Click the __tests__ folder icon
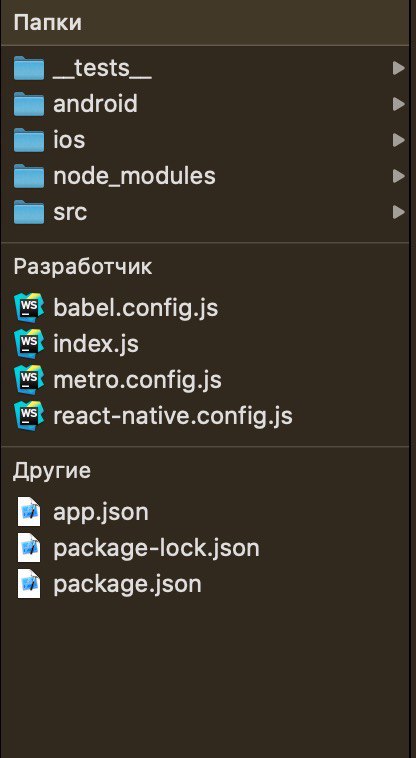The image size is (416, 758). click(x=29, y=68)
